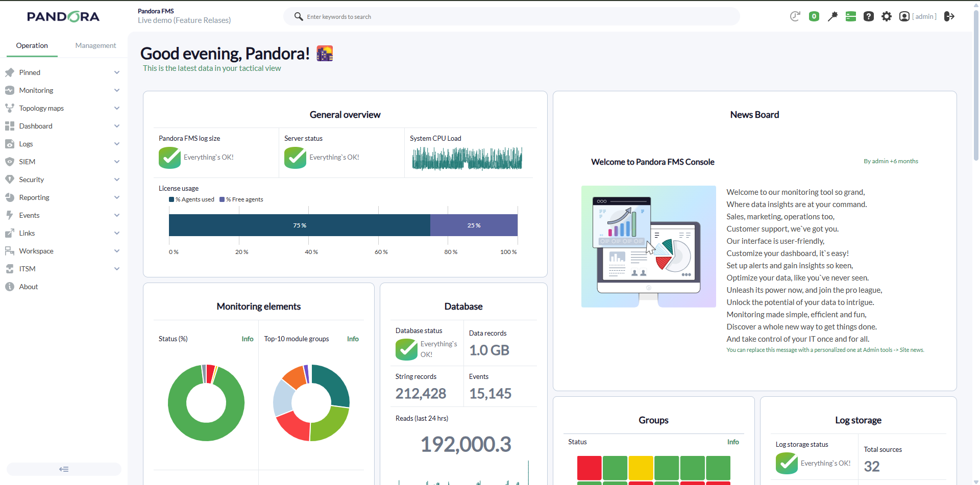This screenshot has height=485, width=980.
Task: Switch to the Management tab
Action: 95,45
